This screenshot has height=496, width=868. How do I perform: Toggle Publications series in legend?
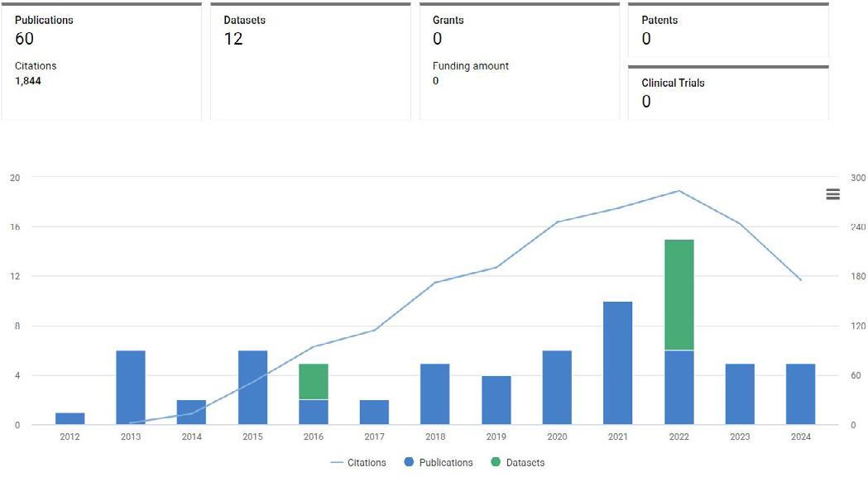439,462
